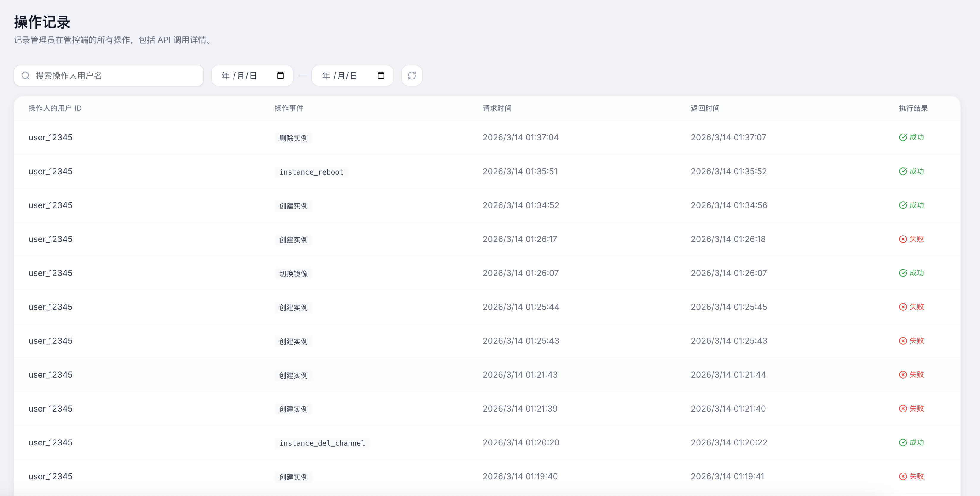Click the 删除实例 event tag
This screenshot has height=496, width=980.
click(293, 138)
